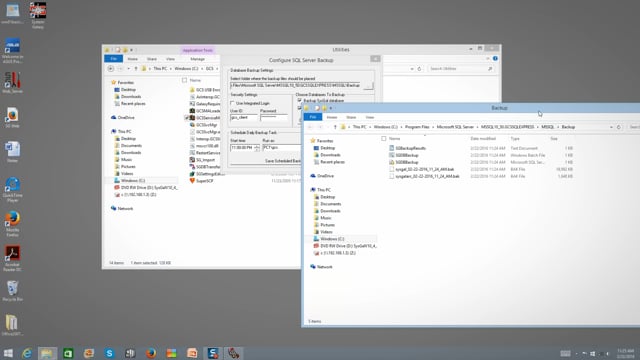
Task: Open the Acrobat Reader DC desktop shortcut
Action: pyautogui.click(x=12, y=258)
